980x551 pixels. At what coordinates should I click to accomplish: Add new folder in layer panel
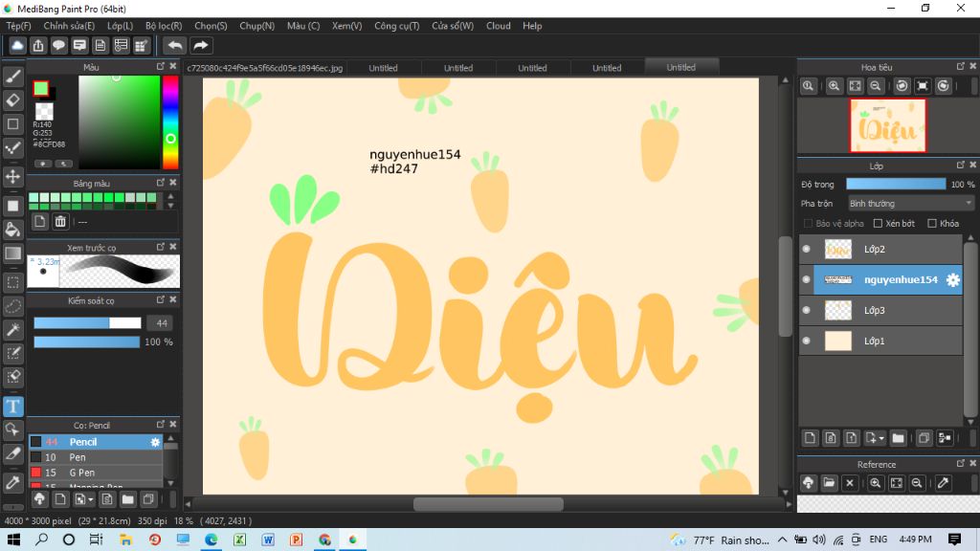898,438
